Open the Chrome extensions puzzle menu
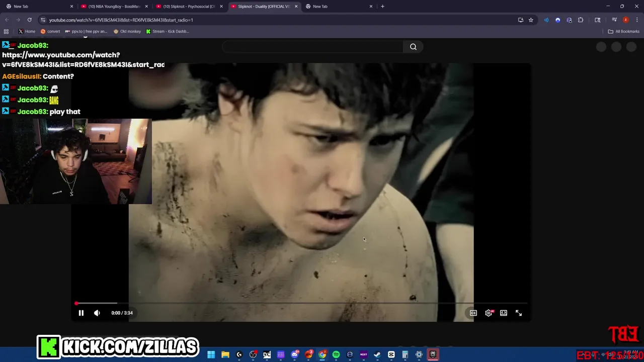The image size is (644, 362). [x=581, y=20]
